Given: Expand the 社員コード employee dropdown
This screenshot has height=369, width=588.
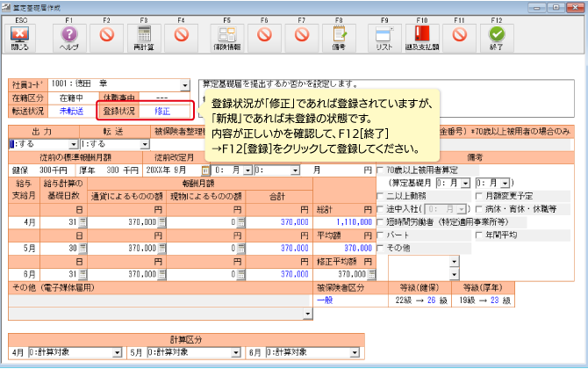Looking at the screenshot, I should [x=185, y=85].
